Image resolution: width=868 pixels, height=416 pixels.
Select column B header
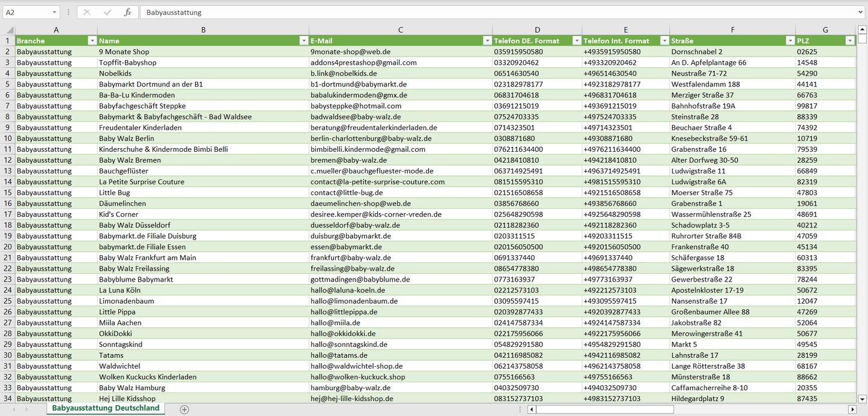203,30
